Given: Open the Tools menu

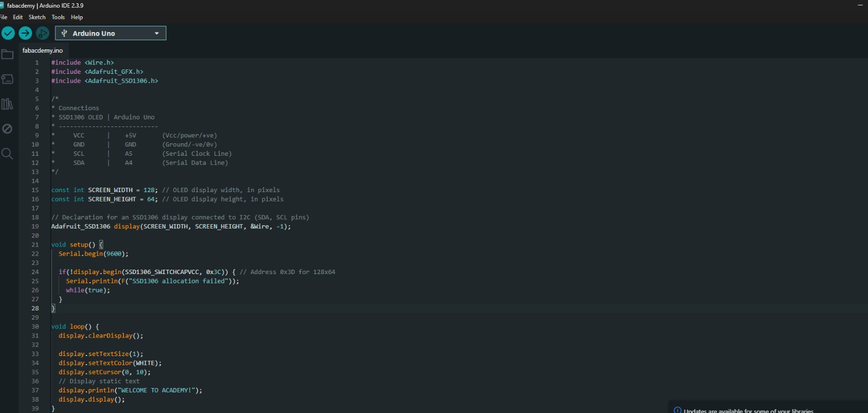Looking at the screenshot, I should [58, 17].
